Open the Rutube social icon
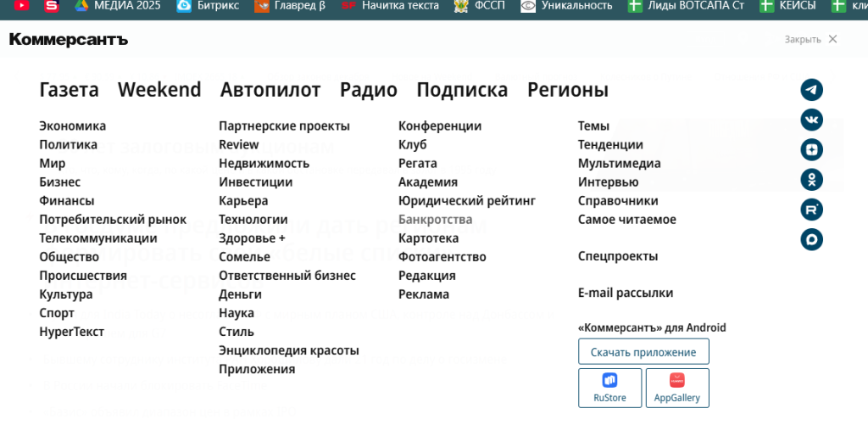This screenshot has width=868, height=425. [x=811, y=210]
